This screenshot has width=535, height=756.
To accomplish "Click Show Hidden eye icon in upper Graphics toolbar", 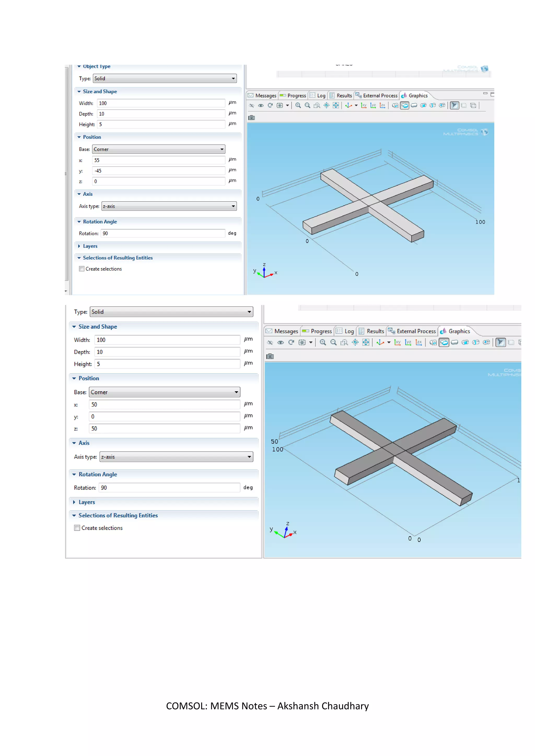I will (x=261, y=105).
